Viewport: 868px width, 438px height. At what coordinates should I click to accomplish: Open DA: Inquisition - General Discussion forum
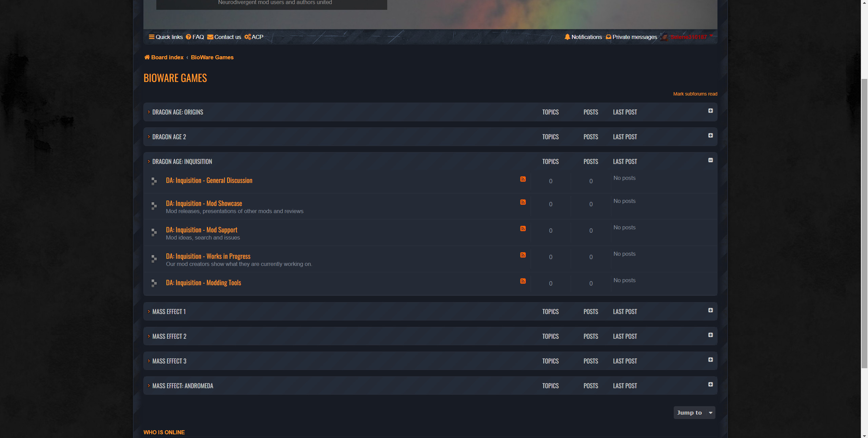click(x=209, y=181)
